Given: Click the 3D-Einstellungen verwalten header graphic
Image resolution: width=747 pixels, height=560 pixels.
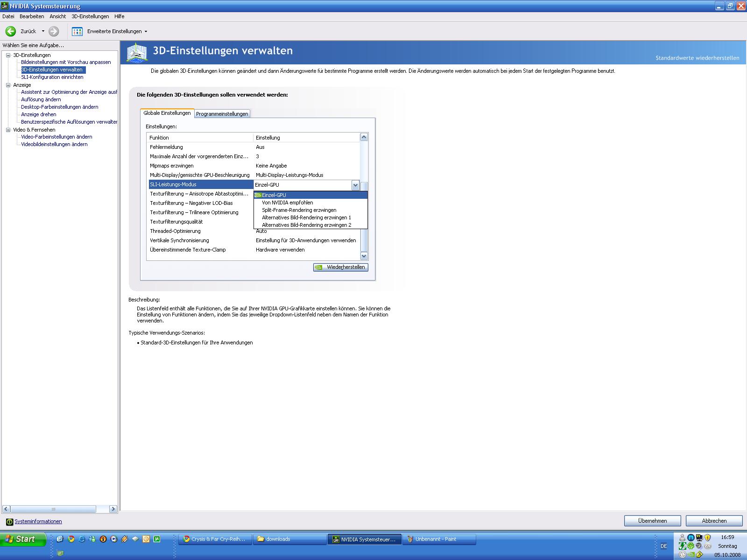Looking at the screenshot, I should 137,52.
